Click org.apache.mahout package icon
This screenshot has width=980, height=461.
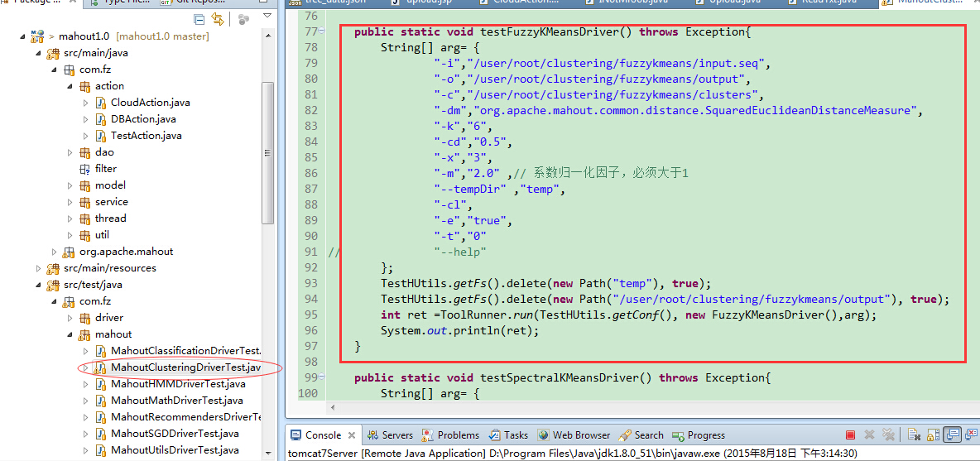(69, 252)
